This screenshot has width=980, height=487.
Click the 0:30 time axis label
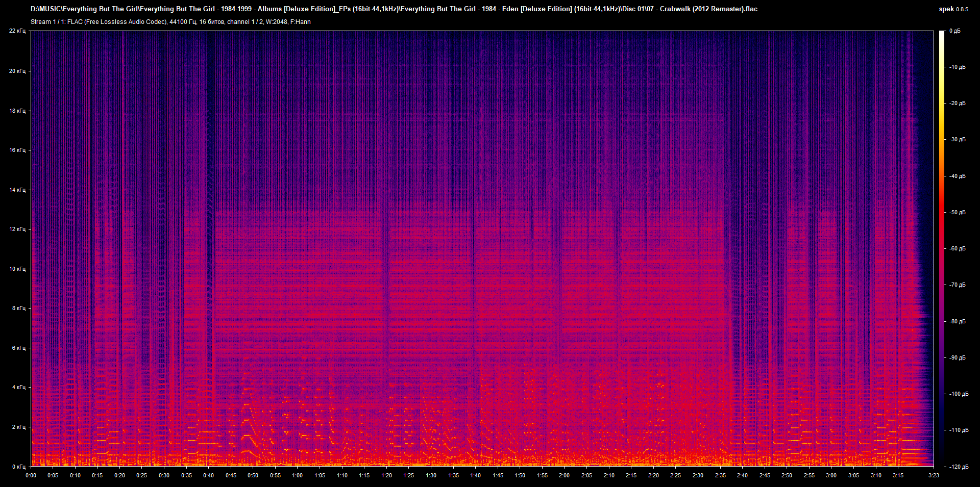tap(164, 475)
